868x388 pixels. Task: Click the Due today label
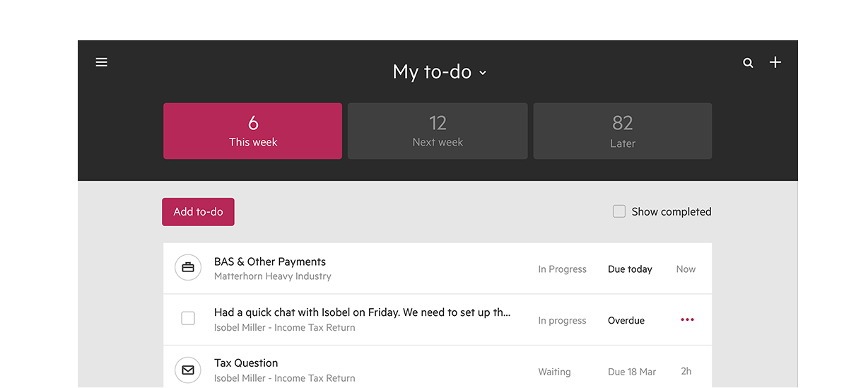pyautogui.click(x=630, y=269)
